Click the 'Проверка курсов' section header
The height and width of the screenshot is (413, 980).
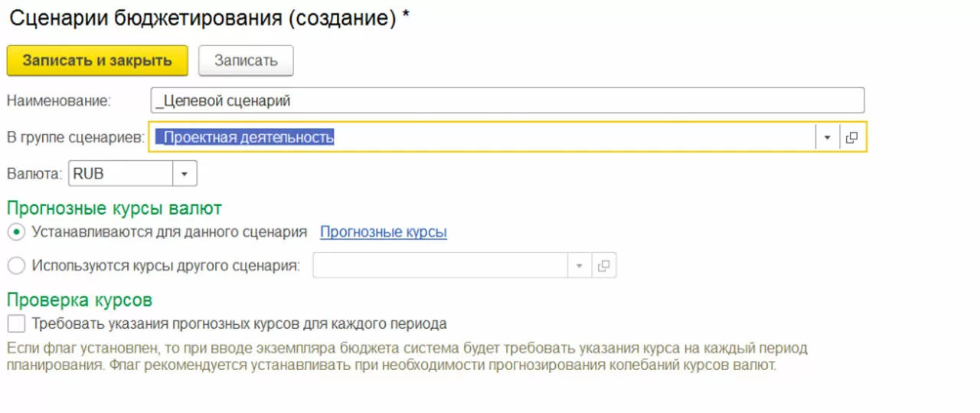pyautogui.click(x=80, y=299)
